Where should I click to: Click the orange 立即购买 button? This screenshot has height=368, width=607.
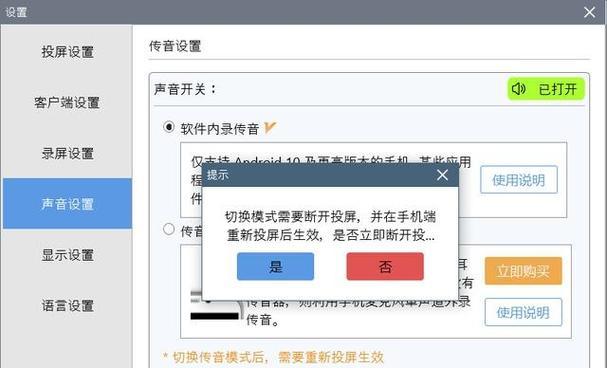point(523,271)
